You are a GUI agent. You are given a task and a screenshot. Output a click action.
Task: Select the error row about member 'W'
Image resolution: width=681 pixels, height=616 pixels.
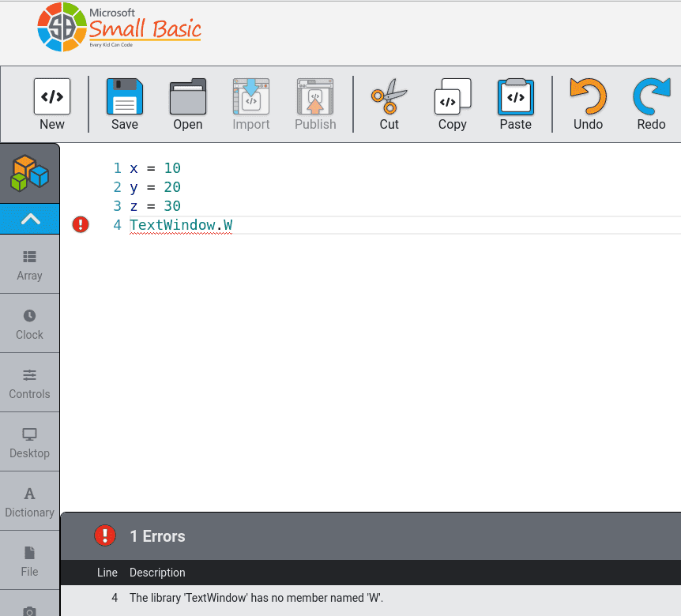[371, 598]
